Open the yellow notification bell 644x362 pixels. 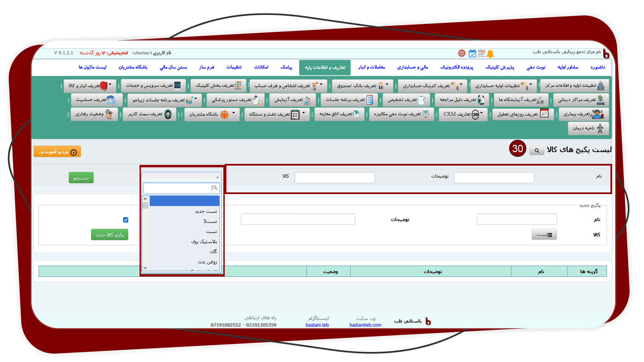pyautogui.click(x=490, y=53)
